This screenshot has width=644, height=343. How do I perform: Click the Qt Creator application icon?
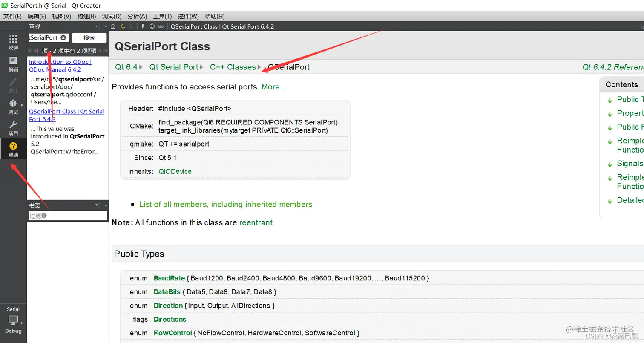[5, 6]
